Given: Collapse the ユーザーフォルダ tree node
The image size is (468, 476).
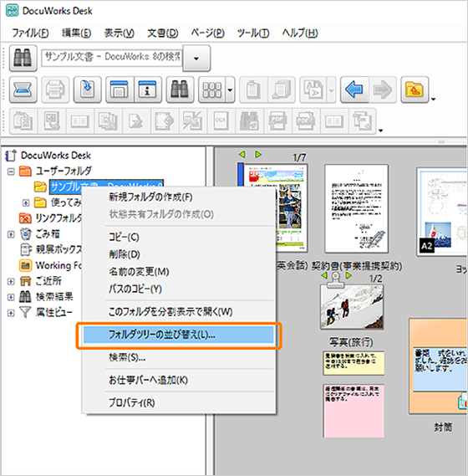Looking at the screenshot, I should (x=11, y=171).
